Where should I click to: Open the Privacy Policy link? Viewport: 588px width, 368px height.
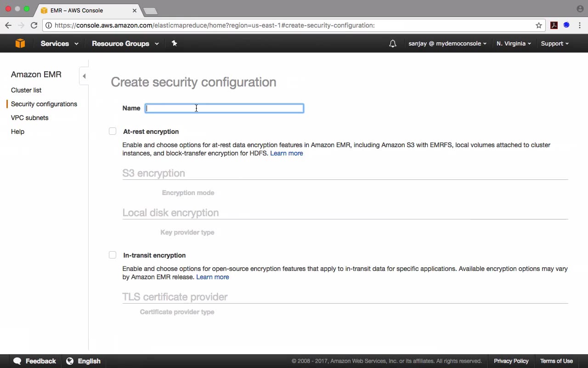(x=511, y=361)
